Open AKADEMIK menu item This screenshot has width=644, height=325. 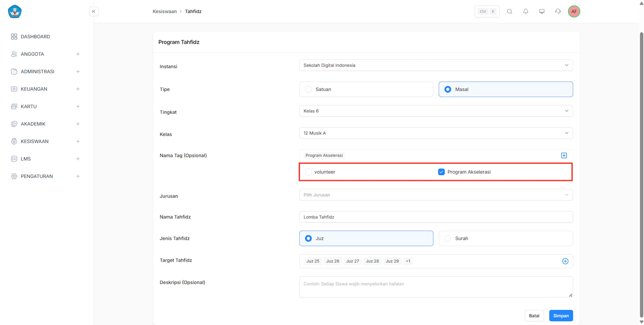pos(33,124)
